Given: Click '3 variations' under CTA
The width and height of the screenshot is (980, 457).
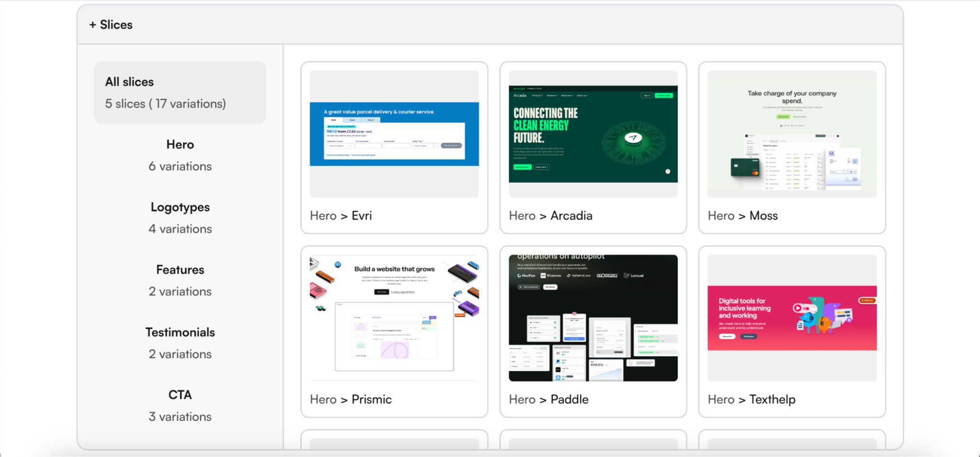Looking at the screenshot, I should (180, 417).
